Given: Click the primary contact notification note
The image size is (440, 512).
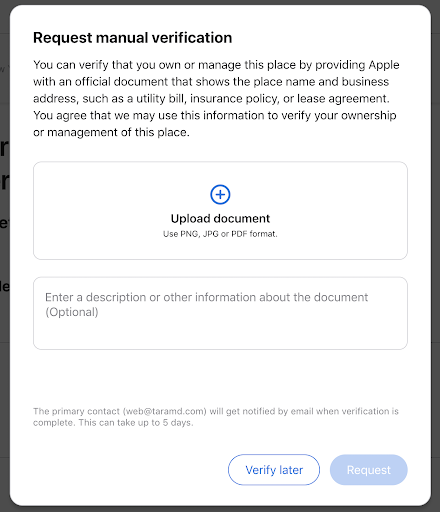Looking at the screenshot, I should tap(216, 417).
